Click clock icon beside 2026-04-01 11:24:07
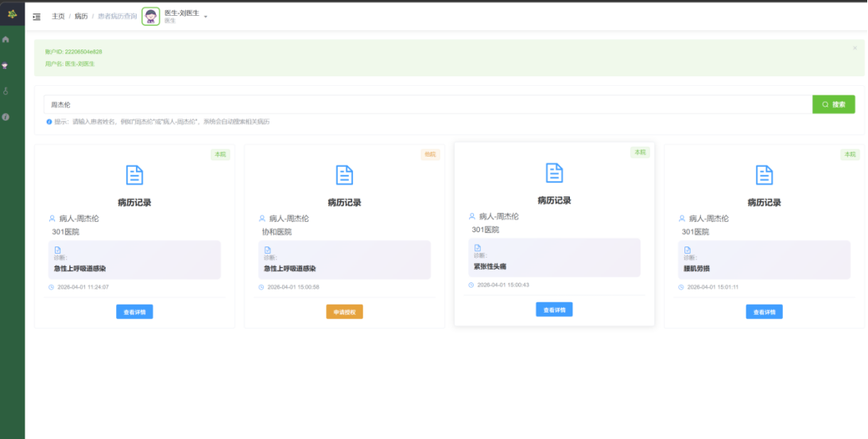Image resolution: width=868 pixels, height=439 pixels. pos(52,287)
